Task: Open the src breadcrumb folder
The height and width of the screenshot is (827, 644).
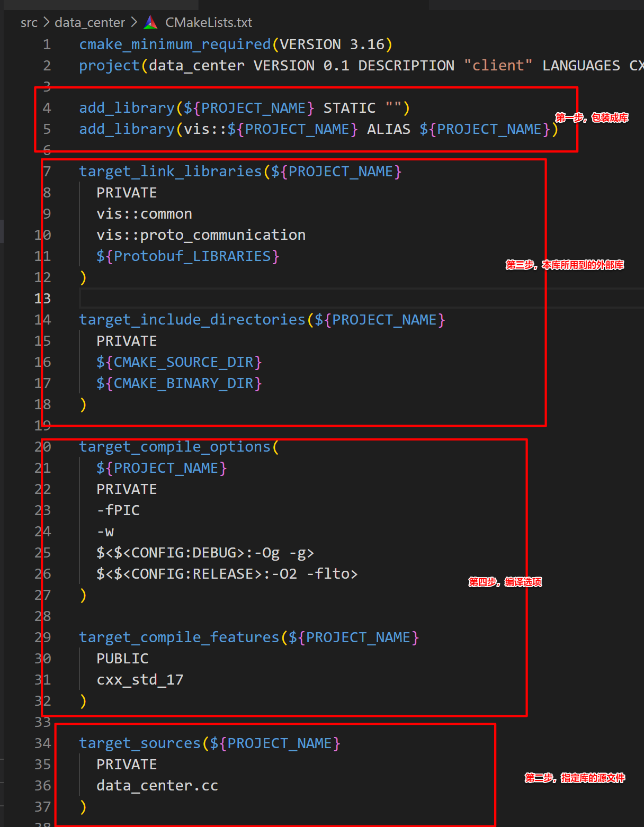Action: point(29,23)
